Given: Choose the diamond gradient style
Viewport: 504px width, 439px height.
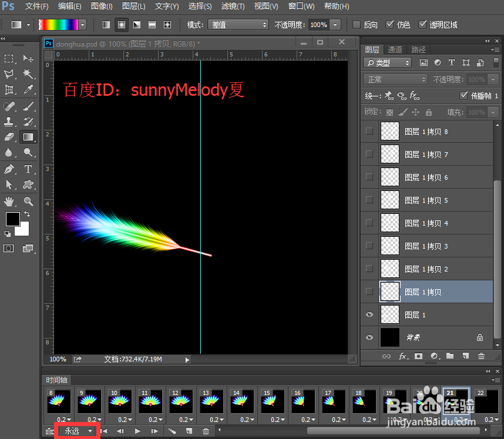Looking at the screenshot, I should tap(167, 25).
